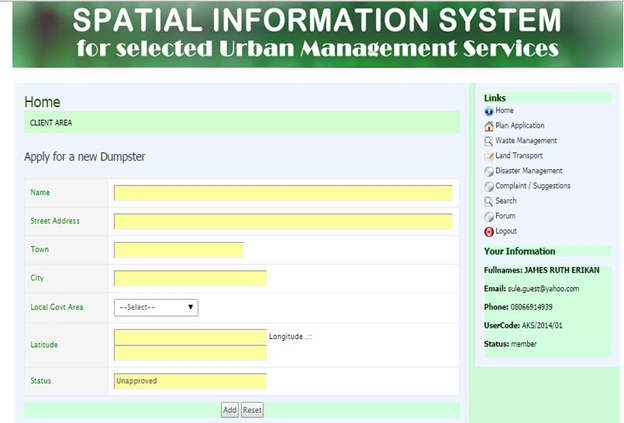Open the Waste Management link
Viewport: 624px width, 423px height.
pyautogui.click(x=526, y=141)
